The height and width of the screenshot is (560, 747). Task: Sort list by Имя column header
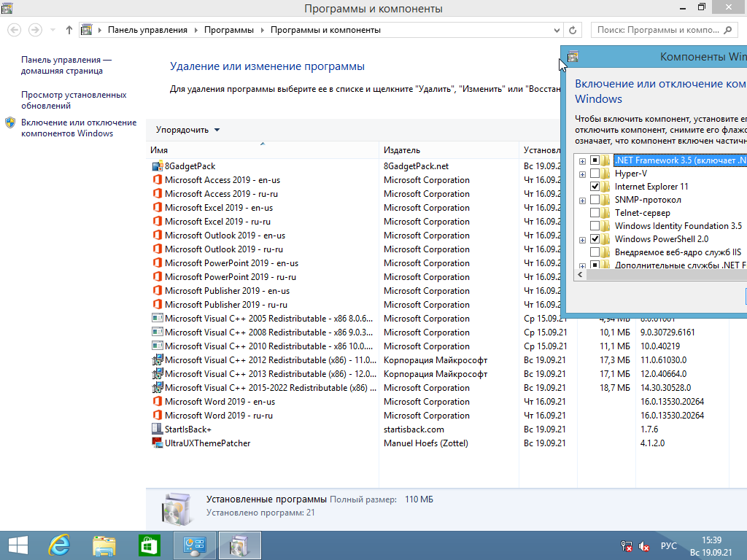262,150
